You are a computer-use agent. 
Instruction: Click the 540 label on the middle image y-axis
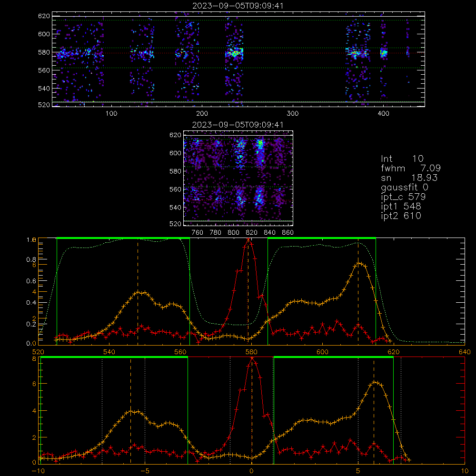point(175,208)
